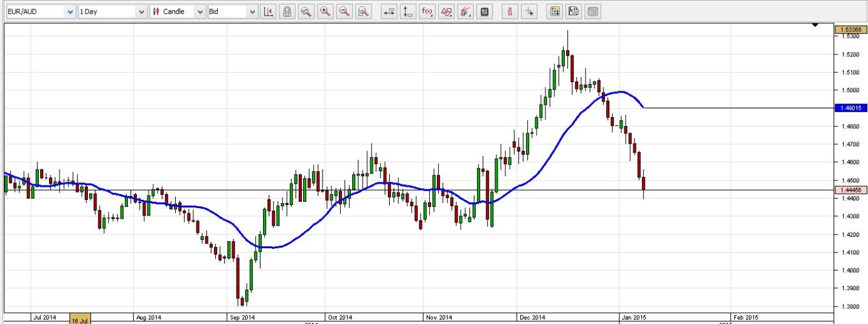Toggle chart shift icon with red arrow
Image resolution: width=868 pixels, height=324 pixels.
click(269, 11)
